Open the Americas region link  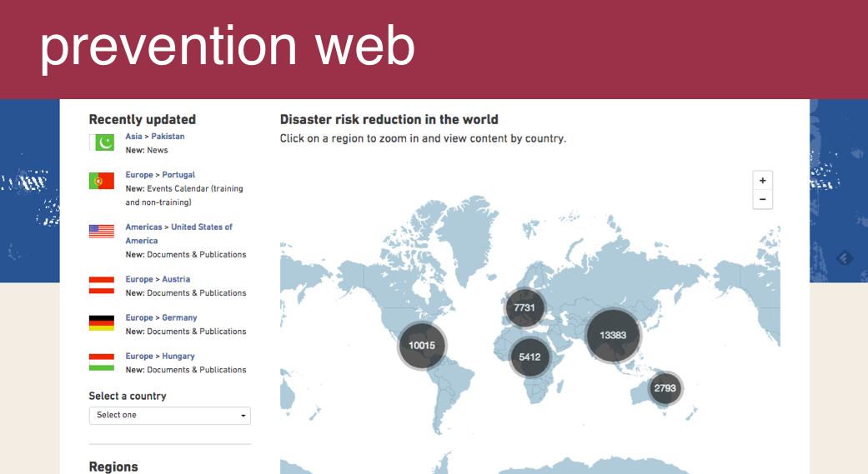pyautogui.click(x=143, y=227)
